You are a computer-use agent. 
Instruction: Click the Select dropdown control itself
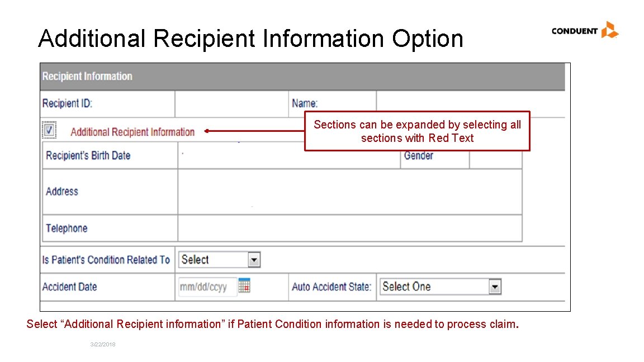pyautogui.click(x=218, y=259)
